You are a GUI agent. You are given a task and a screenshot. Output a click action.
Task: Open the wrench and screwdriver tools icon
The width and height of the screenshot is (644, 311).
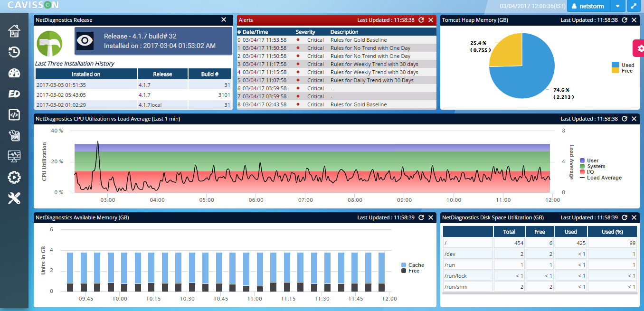click(x=14, y=198)
